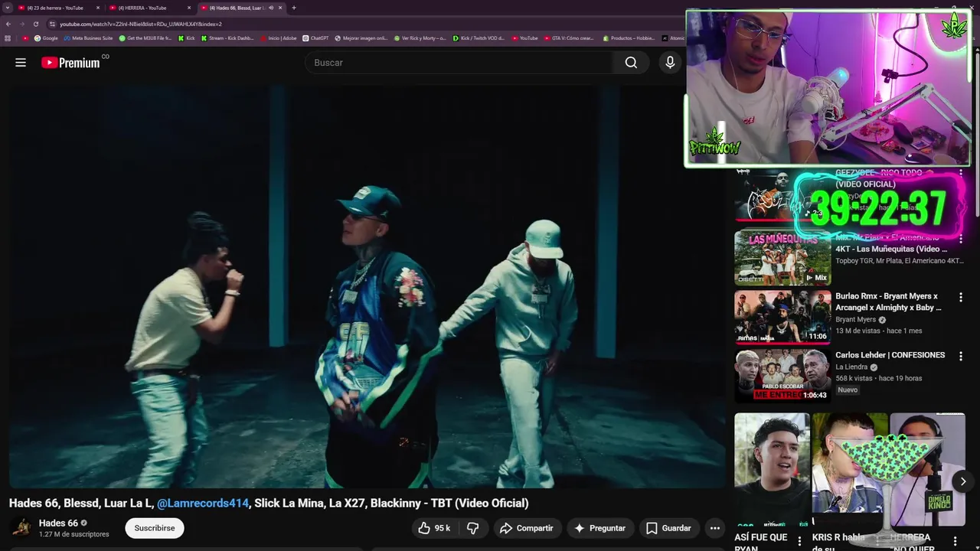The height and width of the screenshot is (551, 980).
Task: Open the Productos – Hobbie bookmark
Action: click(x=629, y=38)
